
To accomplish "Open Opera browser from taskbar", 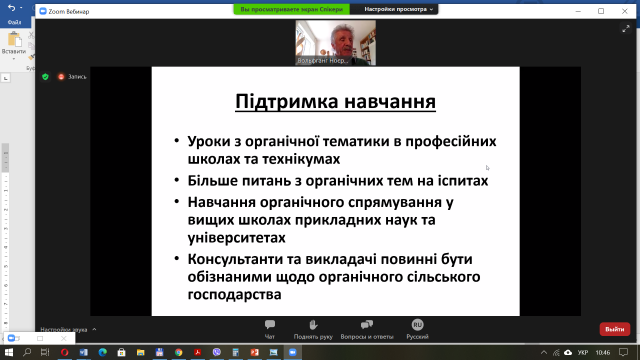I will click(64, 352).
